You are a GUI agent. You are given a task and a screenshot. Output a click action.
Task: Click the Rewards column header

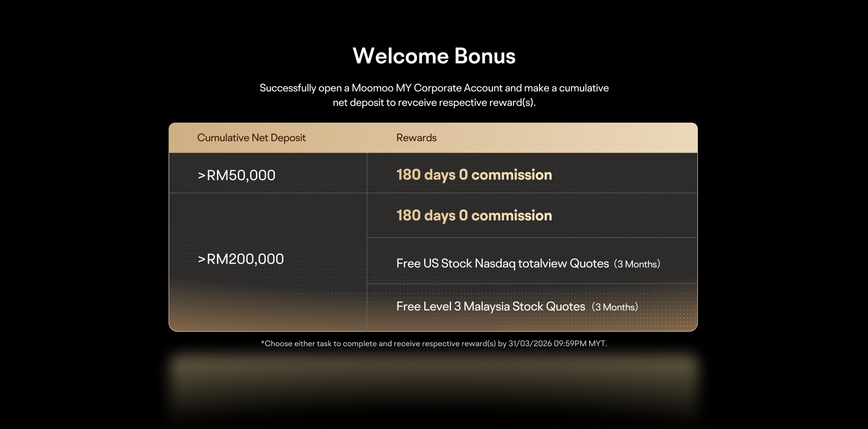pos(416,138)
